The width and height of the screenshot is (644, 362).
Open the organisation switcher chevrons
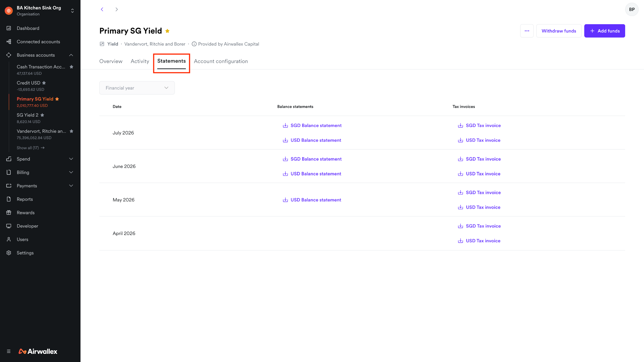[72, 11]
